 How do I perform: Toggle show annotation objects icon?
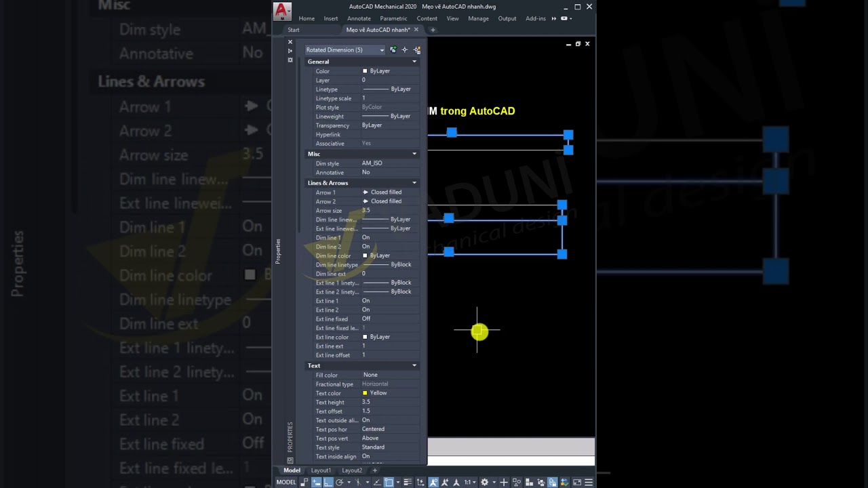click(433, 482)
